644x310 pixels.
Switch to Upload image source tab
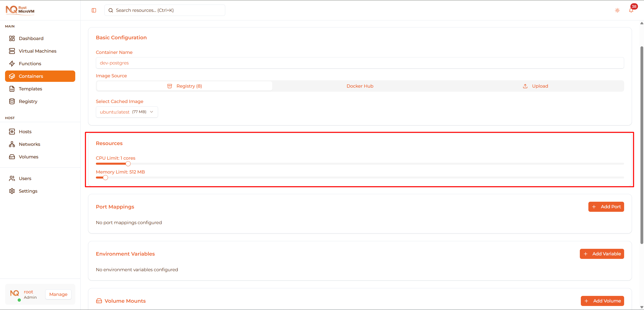point(536,86)
